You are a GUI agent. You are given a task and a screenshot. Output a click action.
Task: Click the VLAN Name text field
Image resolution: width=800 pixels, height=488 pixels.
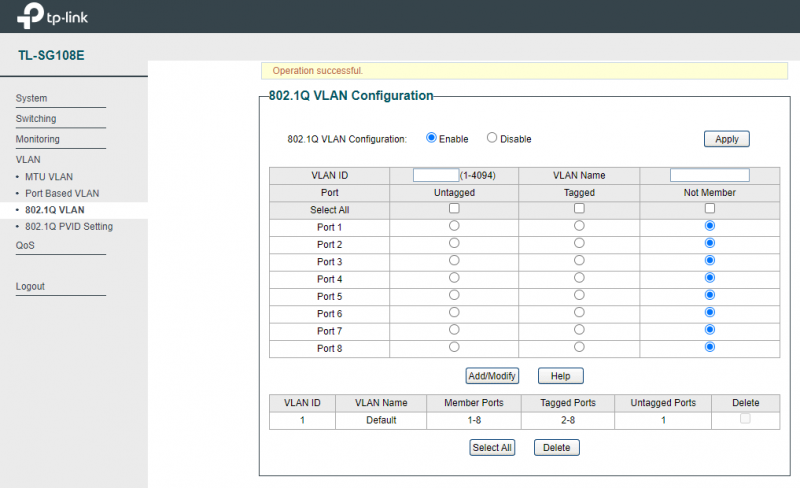(x=709, y=175)
